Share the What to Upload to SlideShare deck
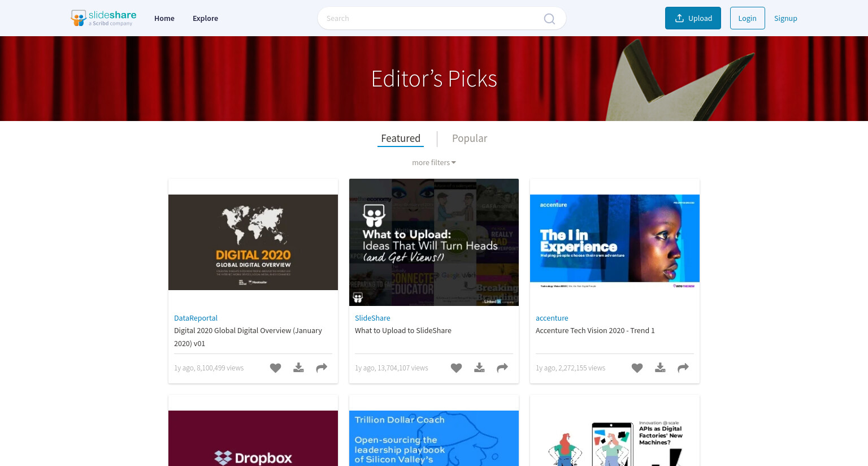Image resolution: width=868 pixels, height=466 pixels. 502,368
